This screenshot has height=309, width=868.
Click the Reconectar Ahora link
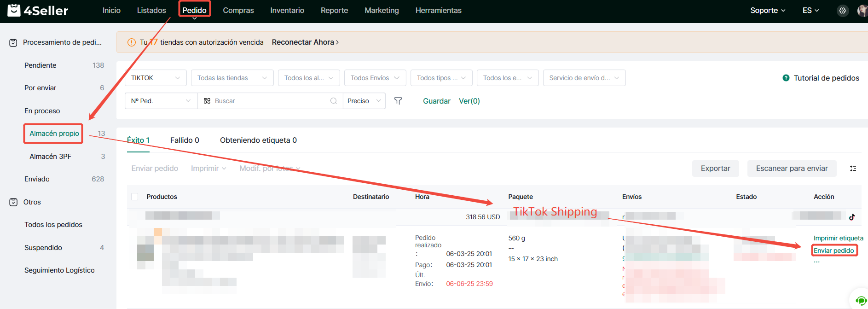tap(306, 42)
